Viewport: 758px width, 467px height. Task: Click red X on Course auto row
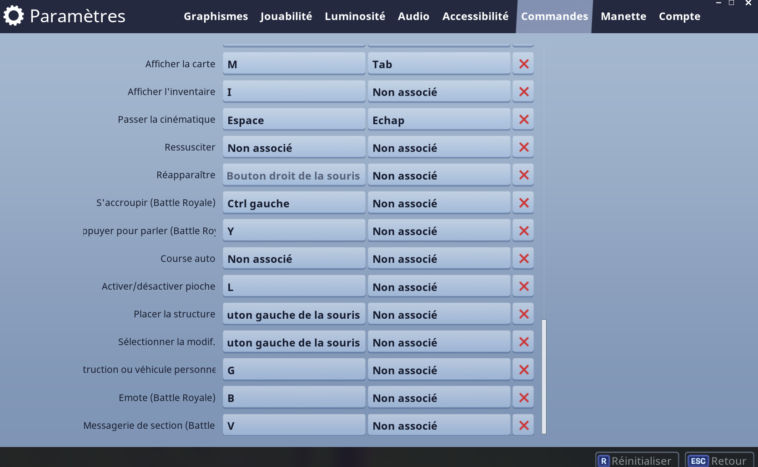[524, 259]
